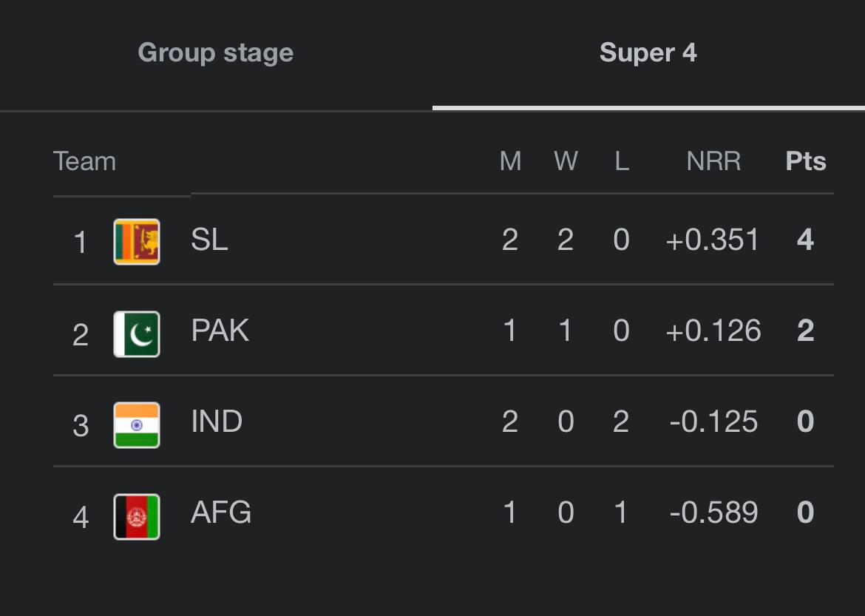
Task: Click the L losses column header
Action: [622, 161]
